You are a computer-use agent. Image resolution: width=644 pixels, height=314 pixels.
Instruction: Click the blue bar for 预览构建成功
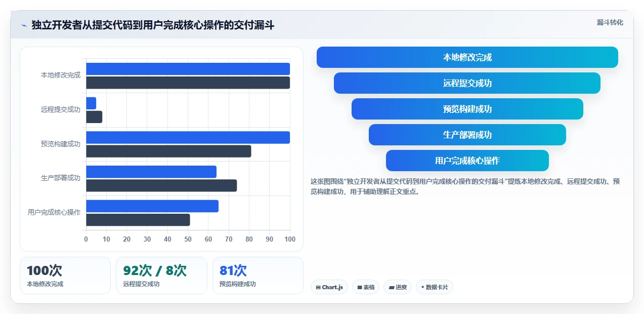[188, 137]
